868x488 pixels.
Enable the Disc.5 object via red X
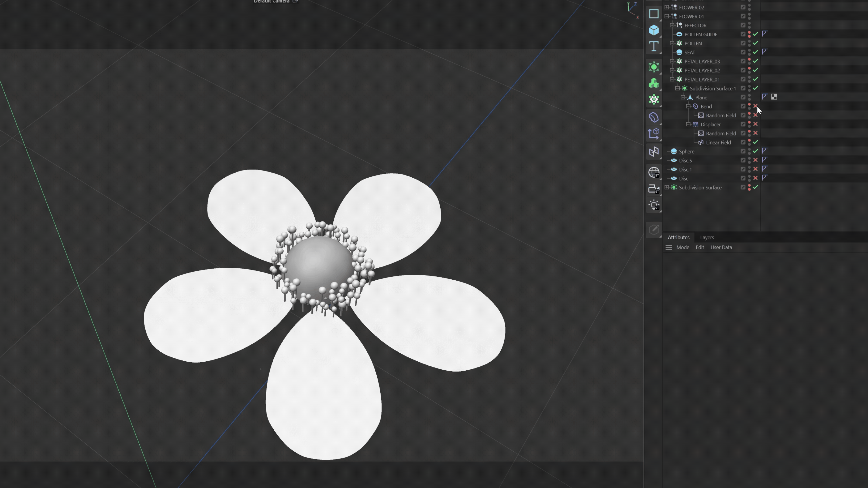(x=755, y=160)
